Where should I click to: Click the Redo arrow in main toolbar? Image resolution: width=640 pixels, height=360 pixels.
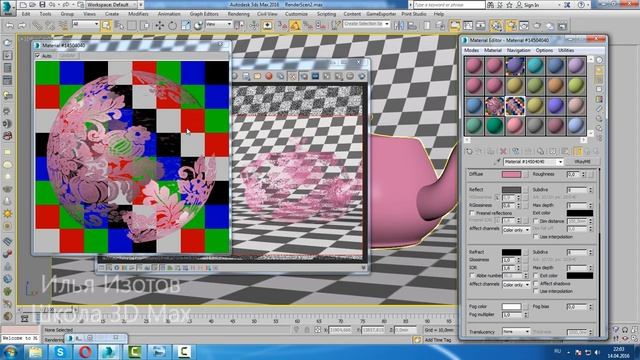pos(22,25)
